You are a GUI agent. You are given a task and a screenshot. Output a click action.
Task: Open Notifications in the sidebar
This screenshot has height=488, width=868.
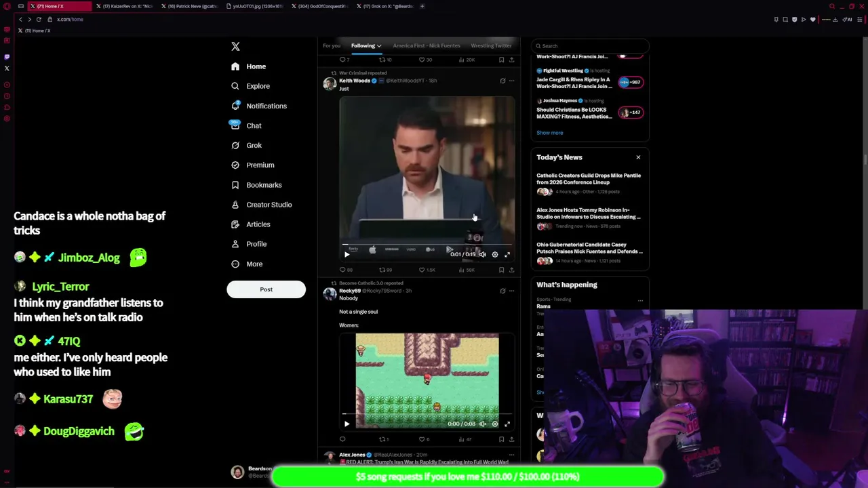258,106
